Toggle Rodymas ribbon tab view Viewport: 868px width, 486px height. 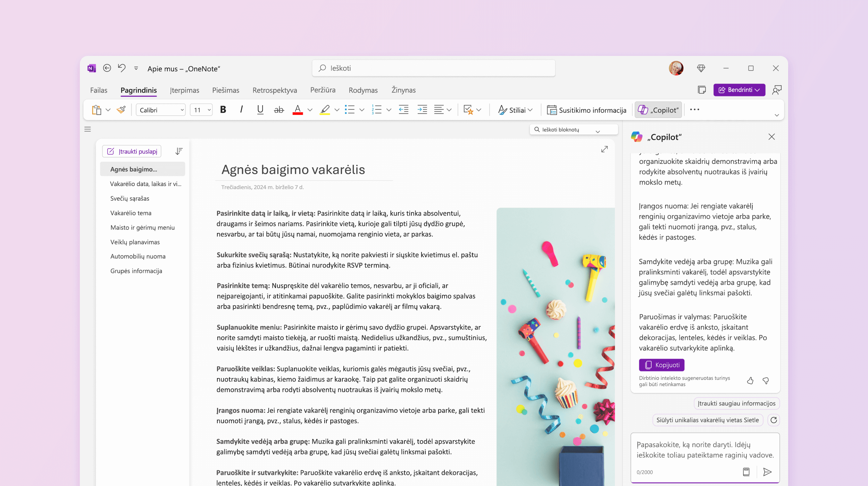click(362, 90)
